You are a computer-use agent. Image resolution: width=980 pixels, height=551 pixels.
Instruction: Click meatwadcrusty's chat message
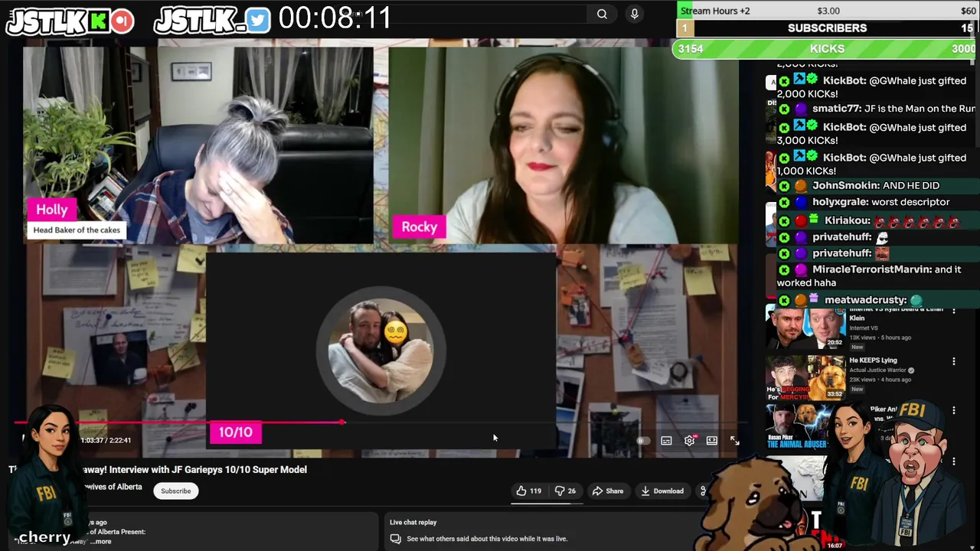point(878,300)
